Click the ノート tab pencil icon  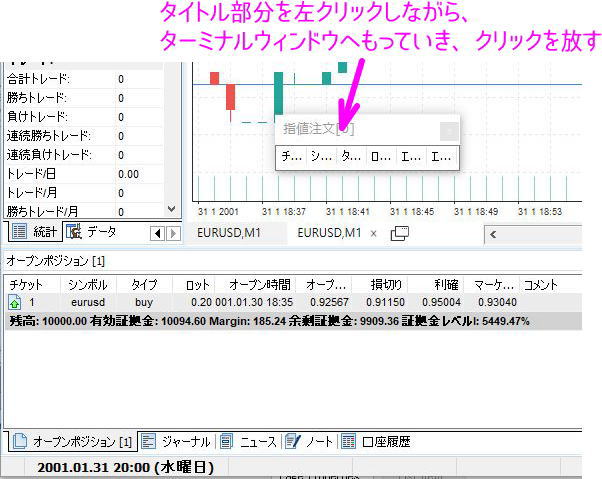click(293, 441)
